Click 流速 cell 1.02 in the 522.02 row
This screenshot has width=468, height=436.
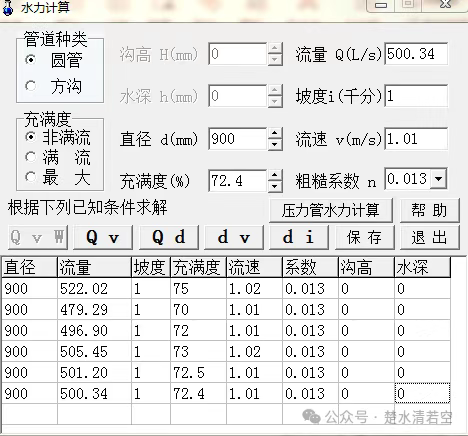tap(255, 289)
